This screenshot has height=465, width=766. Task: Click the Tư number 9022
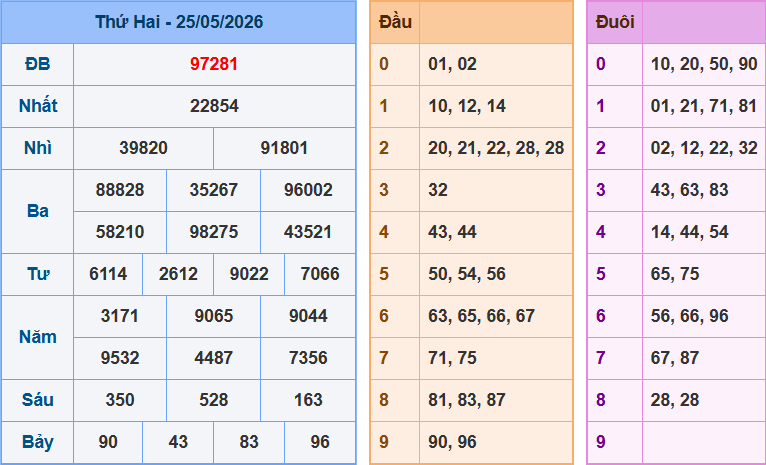249,274
